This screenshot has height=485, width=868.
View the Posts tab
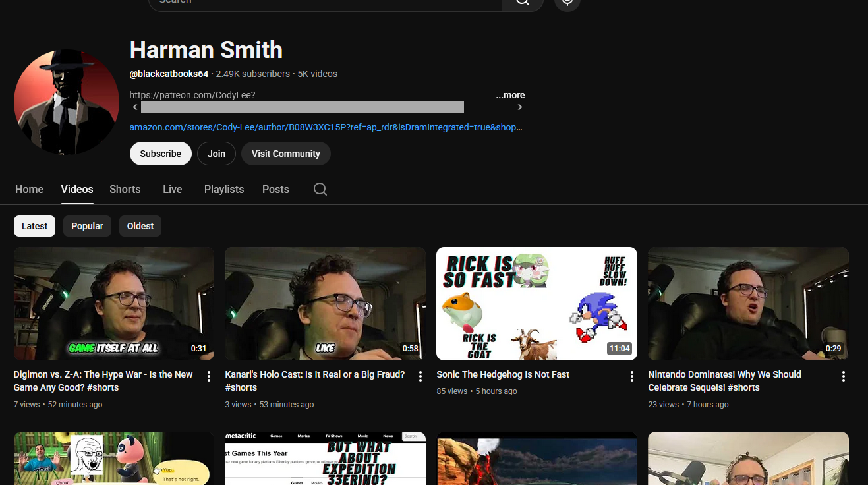(275, 189)
